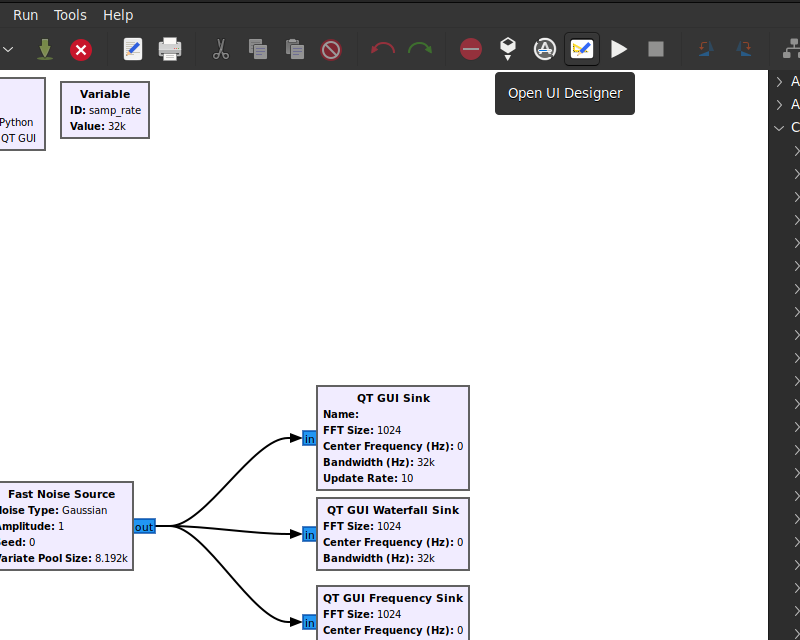
Task: Collapse the expanded category in block library
Action: [779, 127]
